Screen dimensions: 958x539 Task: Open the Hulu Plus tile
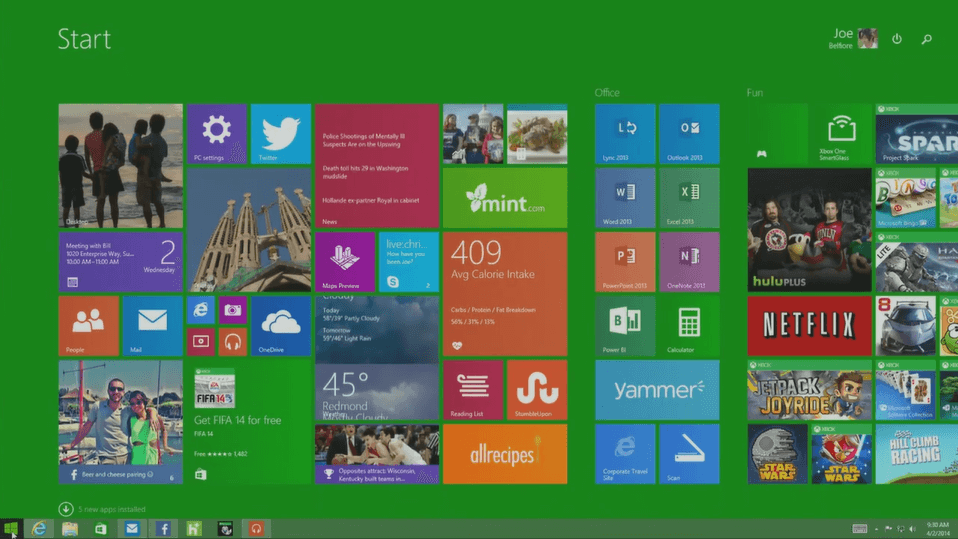pyautogui.click(x=810, y=230)
